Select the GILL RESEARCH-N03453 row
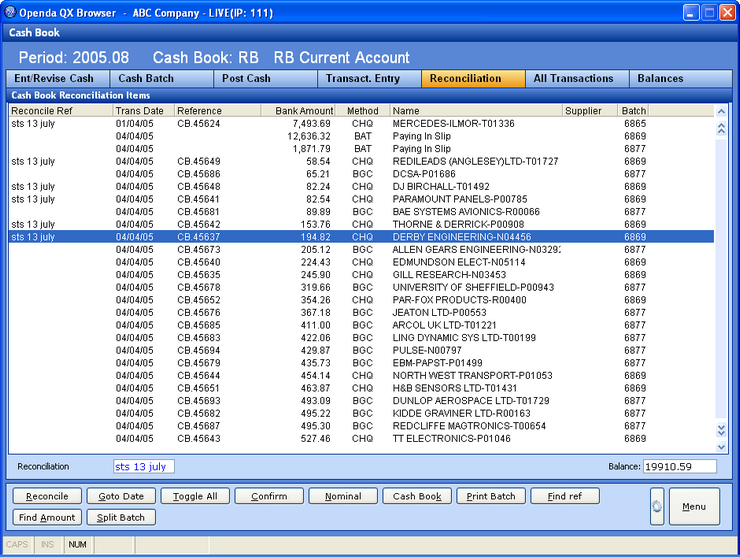This screenshot has height=557, width=740. [362, 275]
